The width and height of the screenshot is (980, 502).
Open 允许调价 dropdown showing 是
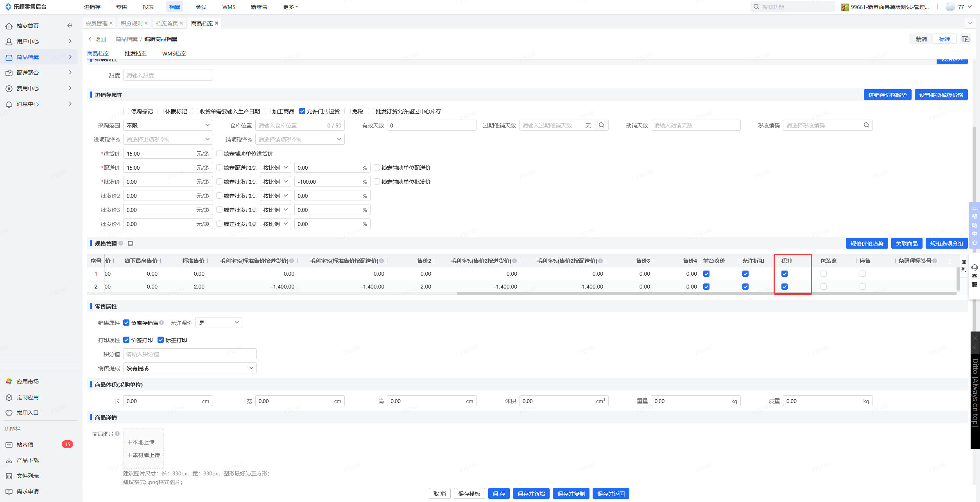tap(219, 323)
